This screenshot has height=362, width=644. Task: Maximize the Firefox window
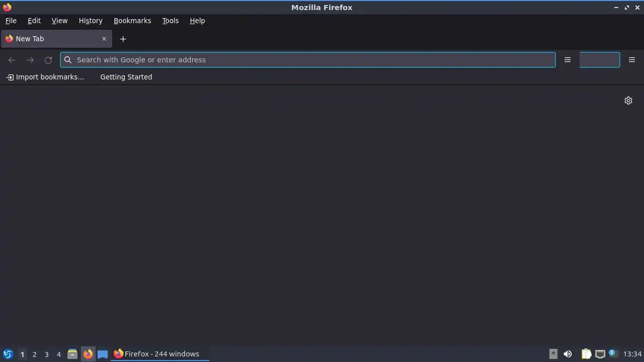click(x=627, y=8)
